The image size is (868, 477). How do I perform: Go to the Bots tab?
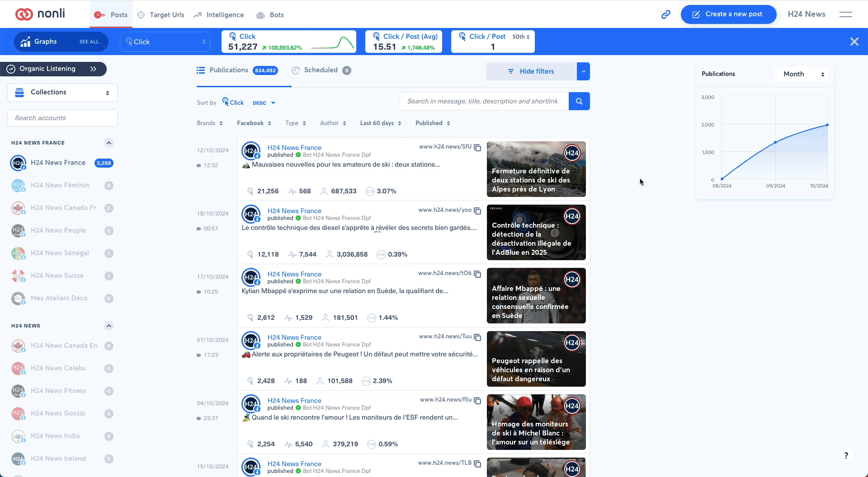(x=270, y=14)
